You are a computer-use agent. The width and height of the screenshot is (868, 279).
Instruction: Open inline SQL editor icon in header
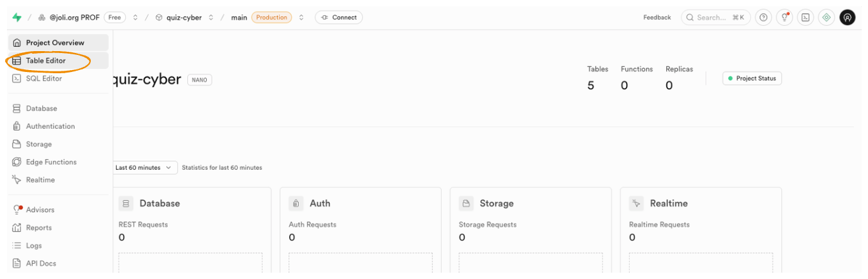805,18
